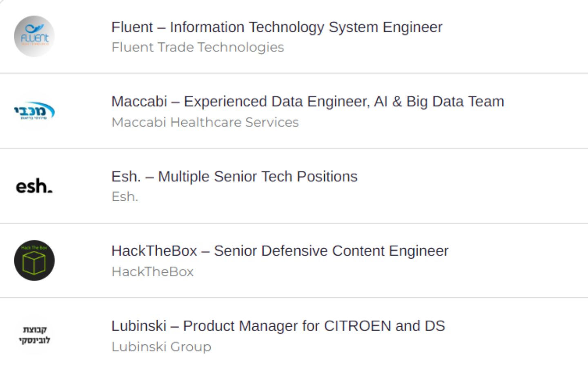View Esh. Multiple Senior Tech Positions listing

[x=234, y=177]
